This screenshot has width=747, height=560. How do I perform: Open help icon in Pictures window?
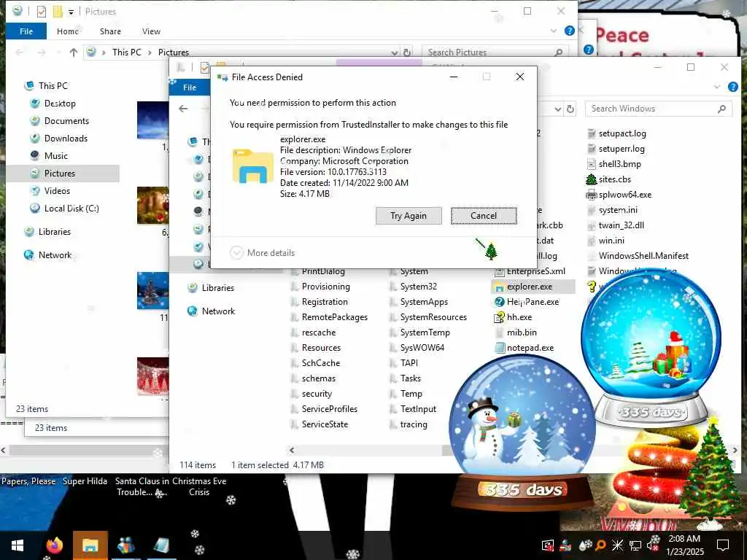point(569,31)
